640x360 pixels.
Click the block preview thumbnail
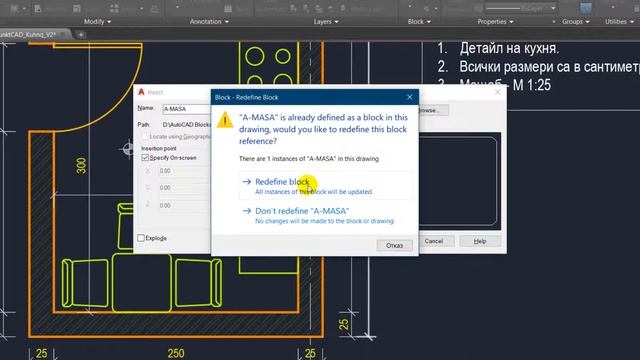pos(460,181)
